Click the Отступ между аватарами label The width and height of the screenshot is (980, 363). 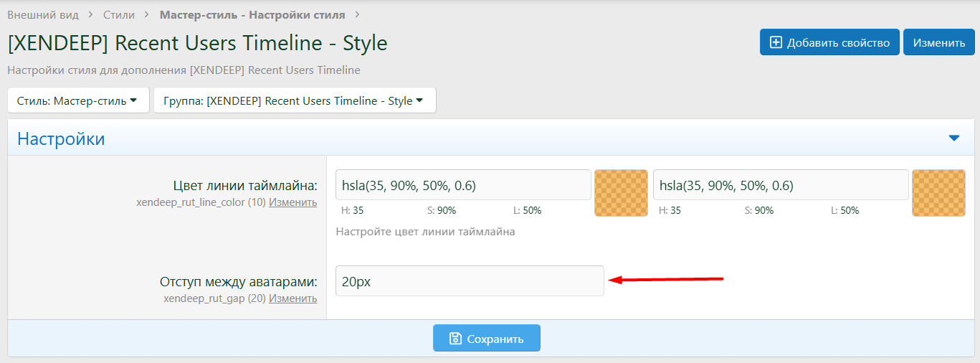(239, 281)
